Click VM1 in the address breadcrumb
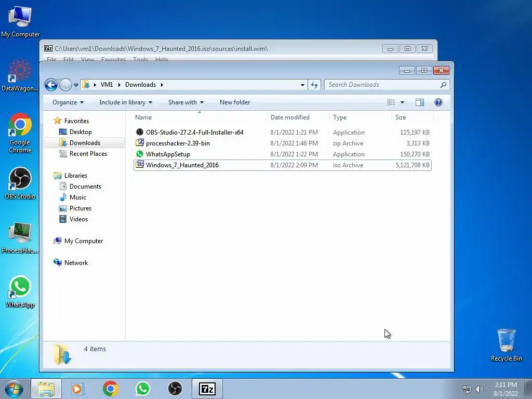This screenshot has height=399, width=532. coord(107,85)
